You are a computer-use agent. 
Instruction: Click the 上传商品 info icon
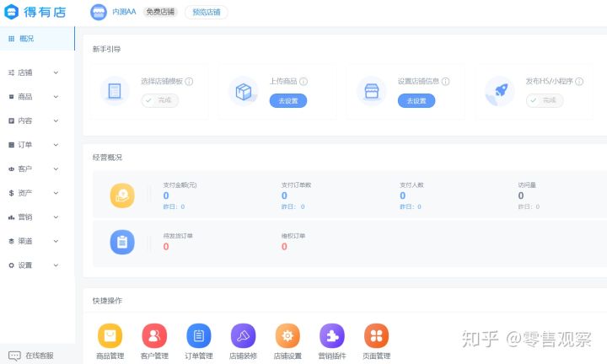[303, 82]
